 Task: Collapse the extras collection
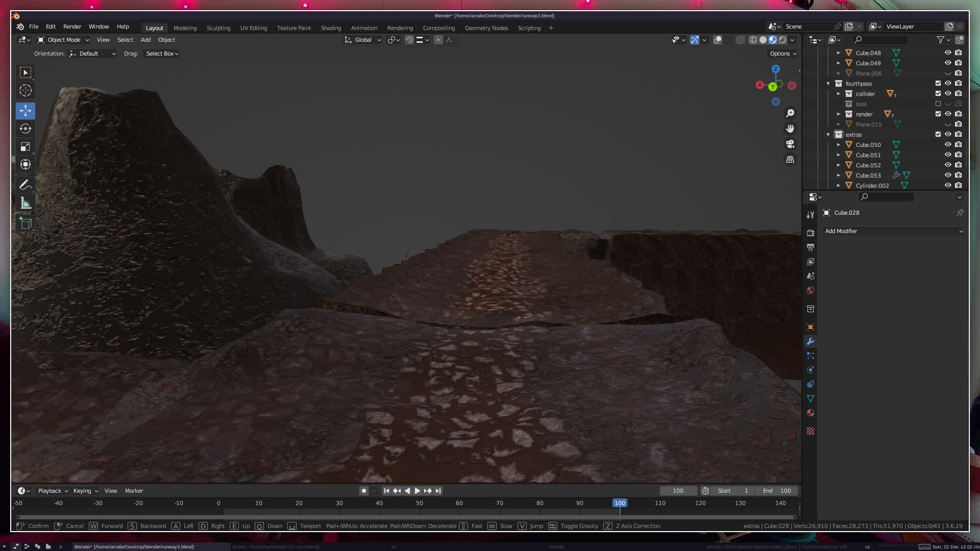pyautogui.click(x=828, y=135)
